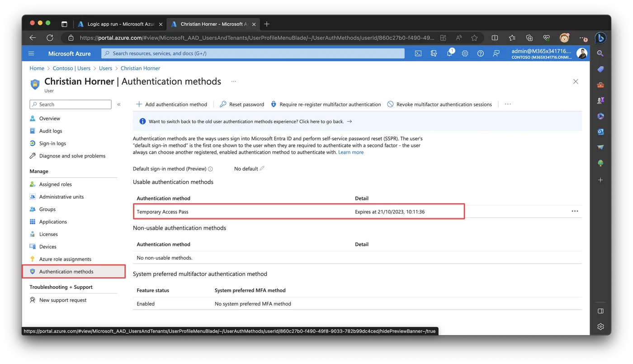Collapse the left menu with double chevron
The image size is (633, 364).
pyautogui.click(x=119, y=104)
